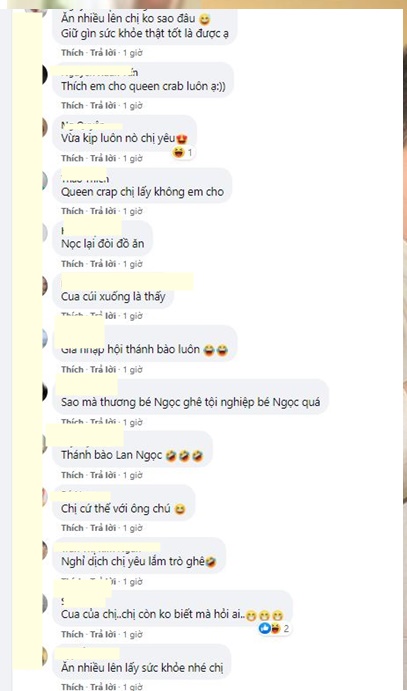
Task: Click Trả lời under "Nọc lại đòi đồ ăn"
Action: [x=103, y=264]
